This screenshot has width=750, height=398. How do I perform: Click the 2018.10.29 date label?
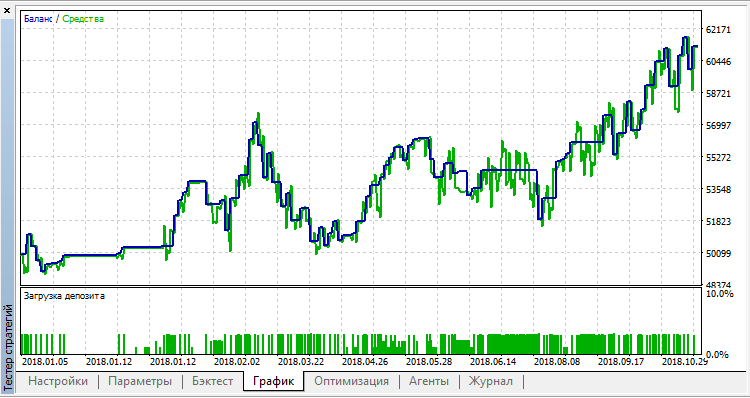684,361
